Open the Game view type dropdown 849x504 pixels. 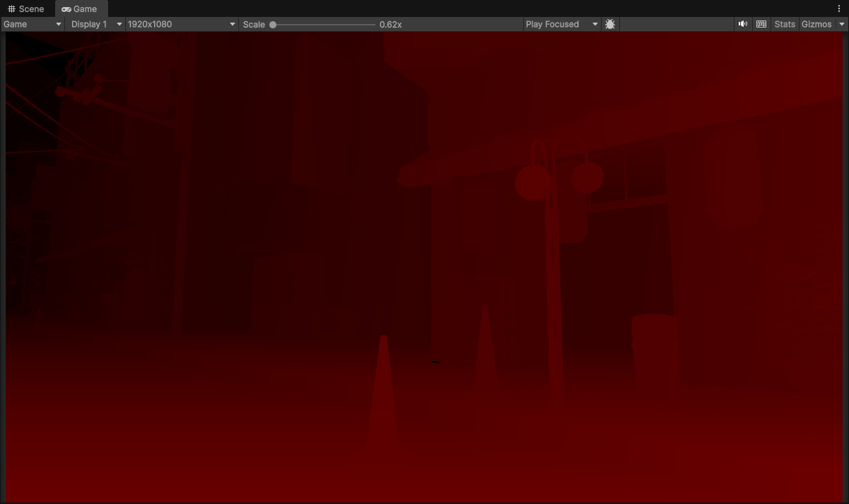[x=33, y=24]
